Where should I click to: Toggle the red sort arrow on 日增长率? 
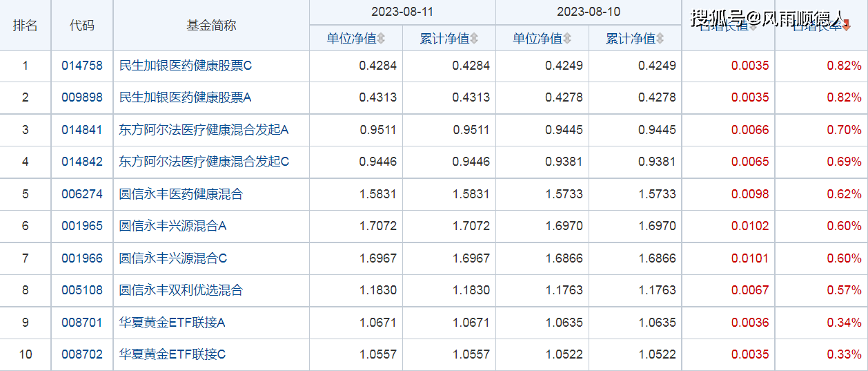pos(847,26)
